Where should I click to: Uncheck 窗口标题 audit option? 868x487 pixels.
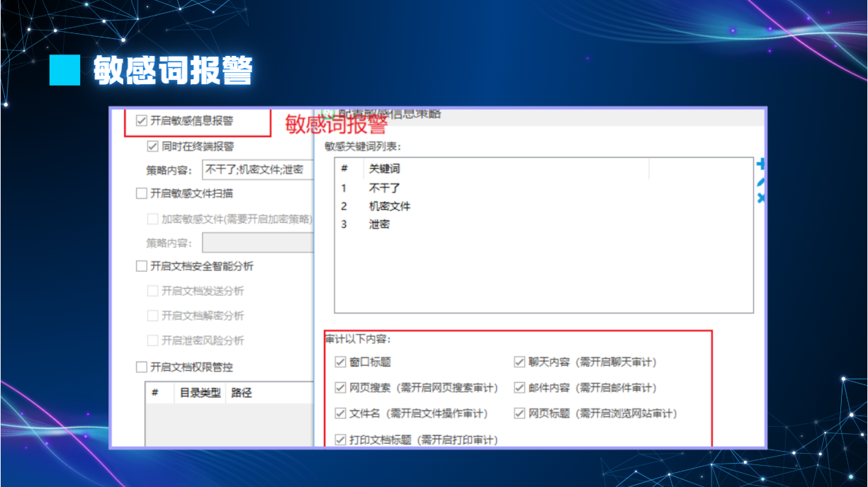(341, 362)
